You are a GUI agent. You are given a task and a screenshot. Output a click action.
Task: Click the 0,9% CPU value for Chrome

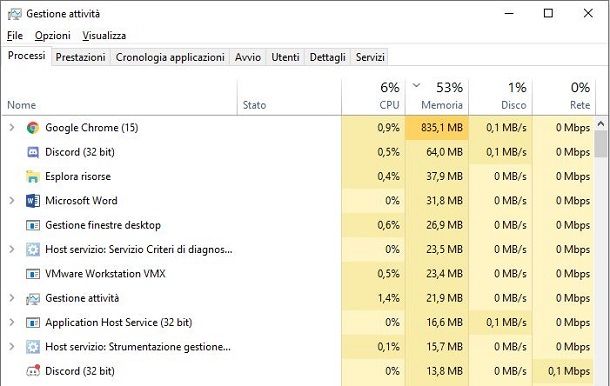pos(388,128)
